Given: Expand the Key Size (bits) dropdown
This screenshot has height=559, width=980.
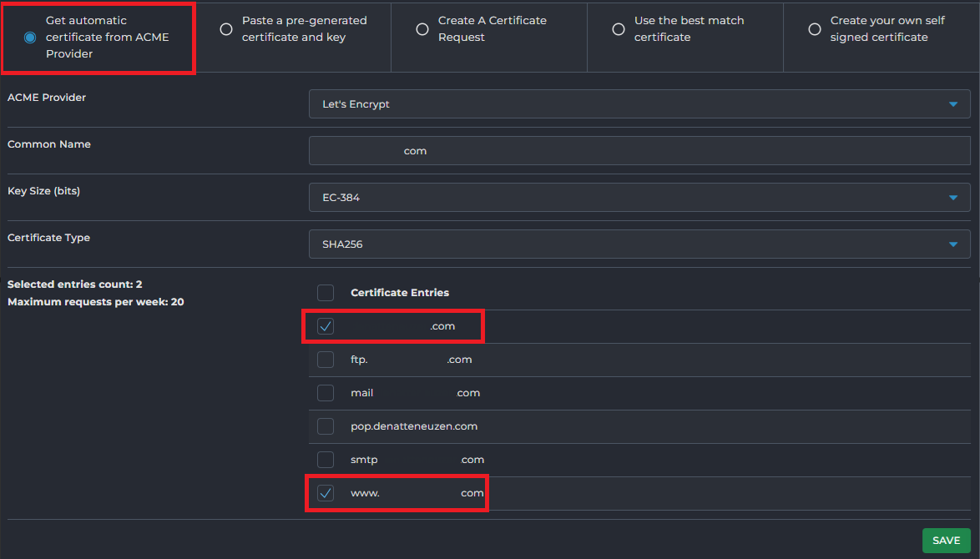Looking at the screenshot, I should (x=639, y=198).
